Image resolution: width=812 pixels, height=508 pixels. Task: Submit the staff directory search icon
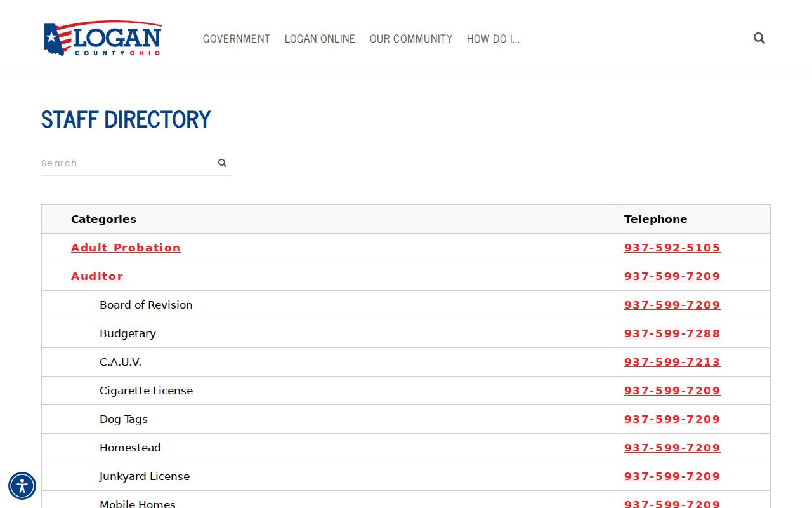(x=222, y=163)
